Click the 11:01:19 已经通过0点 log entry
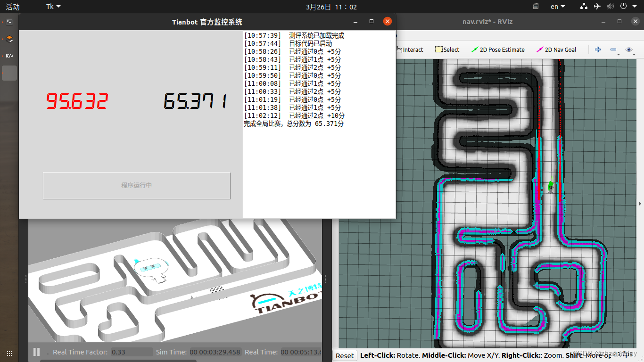644x362 pixels. pyautogui.click(x=292, y=99)
